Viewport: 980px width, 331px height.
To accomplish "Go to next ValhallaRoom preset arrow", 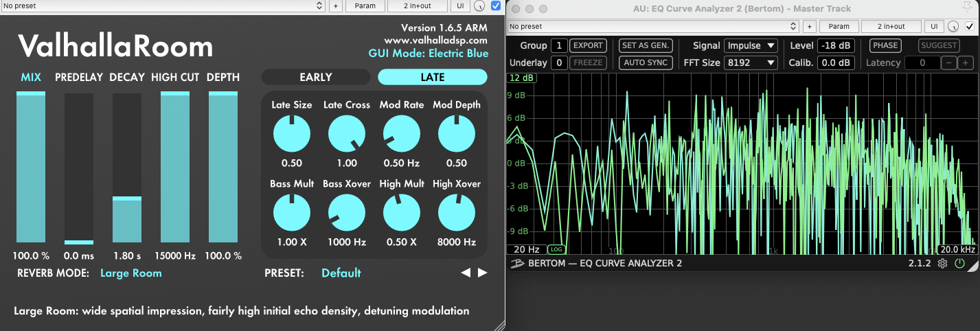I will pos(483,273).
